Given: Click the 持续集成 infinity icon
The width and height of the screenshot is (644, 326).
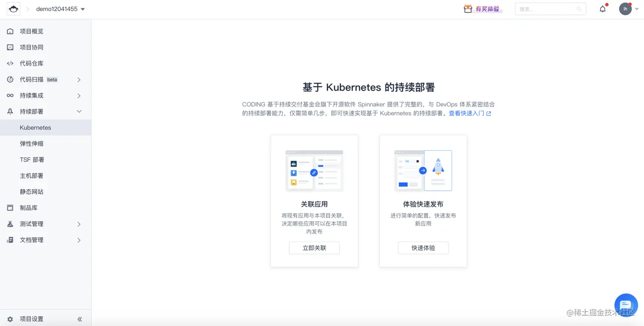Looking at the screenshot, I should click(10, 95).
